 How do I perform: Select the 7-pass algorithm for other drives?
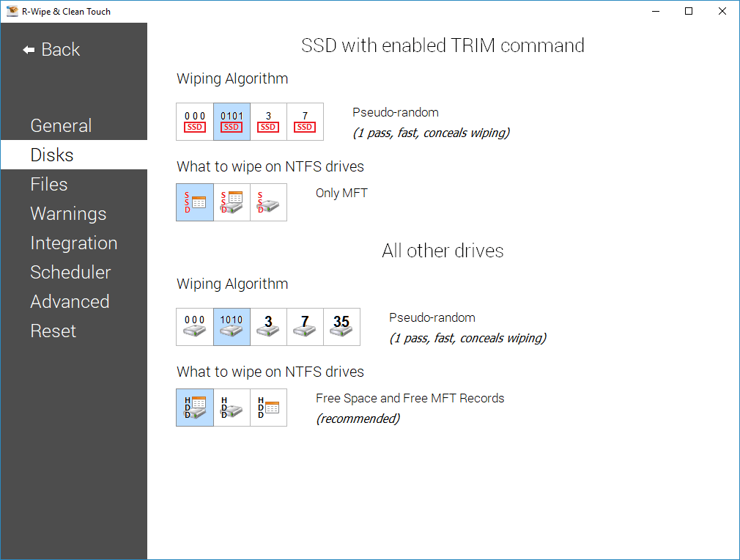(305, 327)
